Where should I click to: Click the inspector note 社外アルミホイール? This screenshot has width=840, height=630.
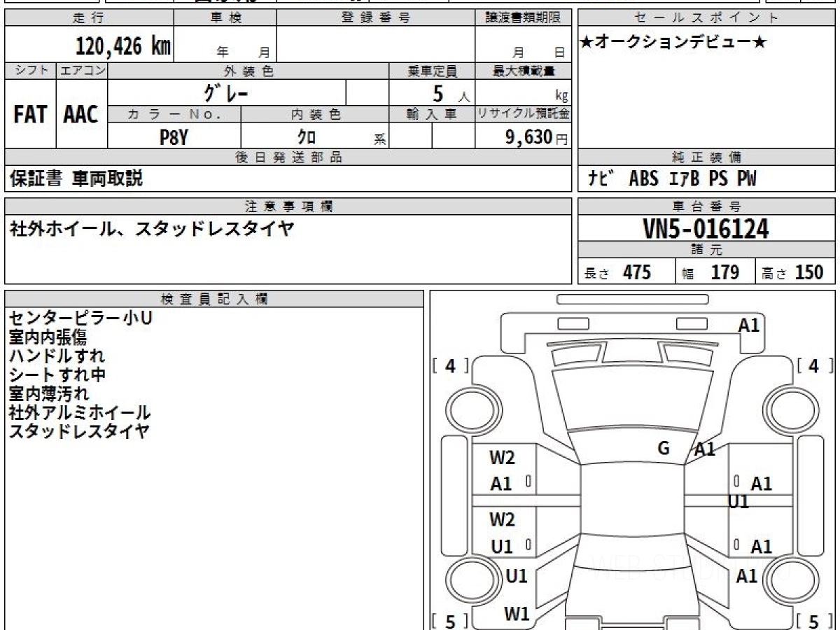tap(80, 412)
